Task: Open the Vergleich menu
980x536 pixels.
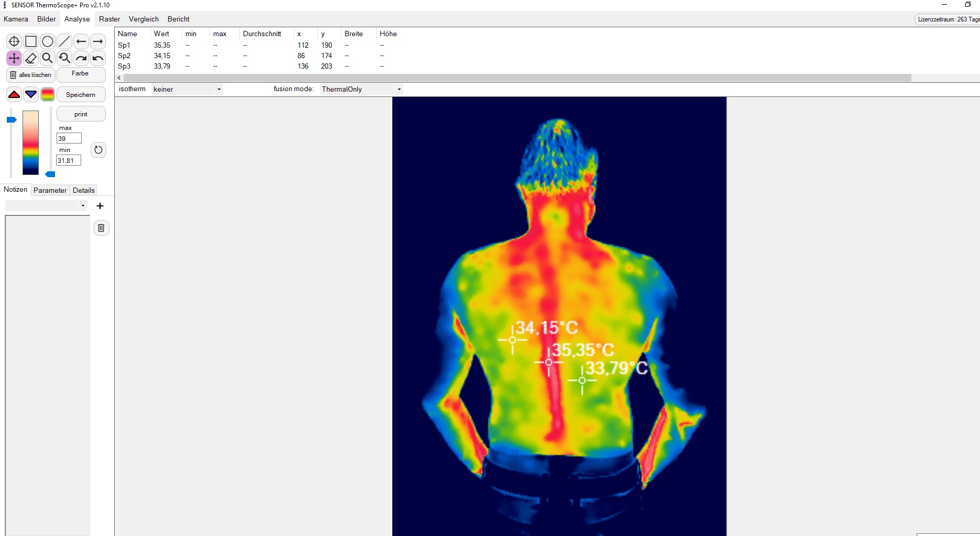Action: [x=143, y=19]
